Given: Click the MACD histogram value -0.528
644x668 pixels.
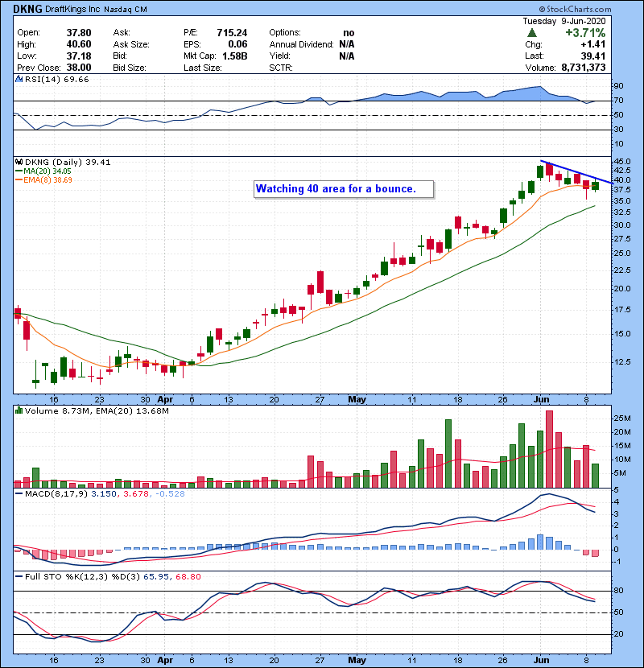Looking at the screenshot, I should 170,494.
